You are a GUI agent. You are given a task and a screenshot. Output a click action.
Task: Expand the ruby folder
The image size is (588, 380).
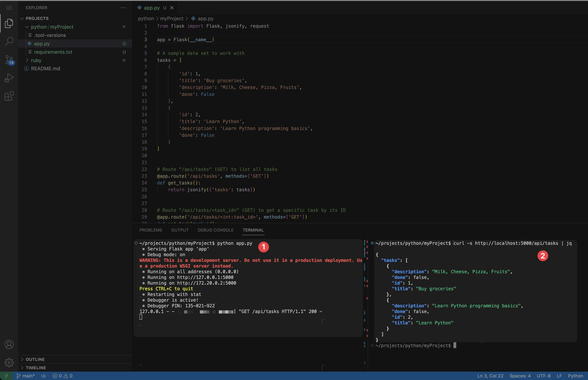point(27,60)
